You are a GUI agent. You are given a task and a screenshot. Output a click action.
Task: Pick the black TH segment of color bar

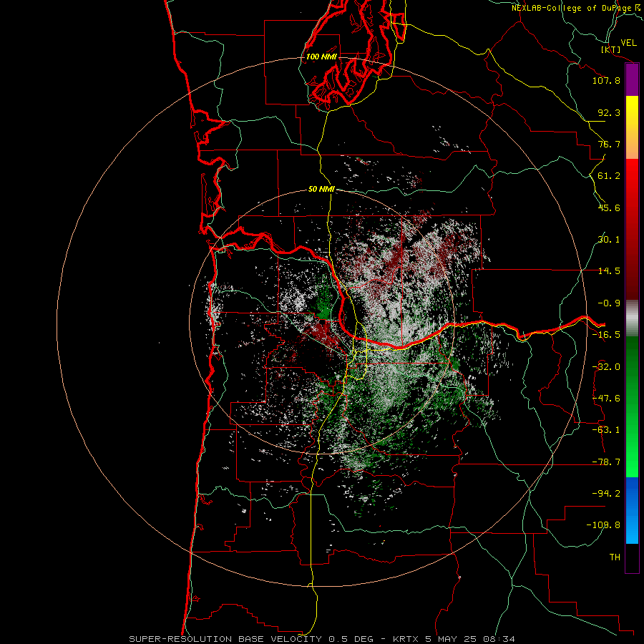tap(632, 557)
